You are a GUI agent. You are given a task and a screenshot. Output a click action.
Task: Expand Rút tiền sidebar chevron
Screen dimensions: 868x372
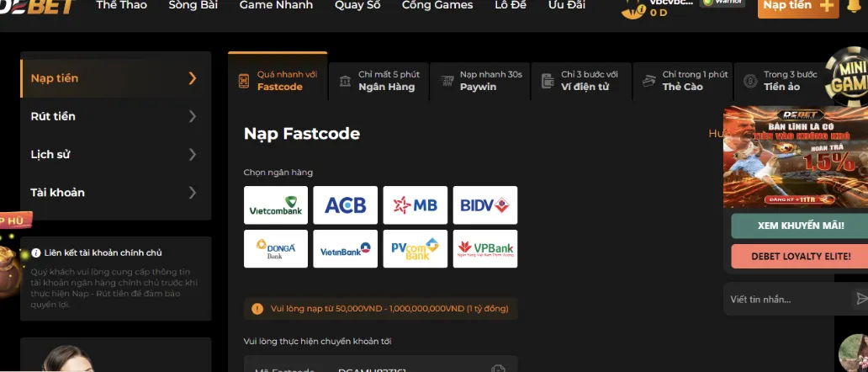tap(193, 116)
